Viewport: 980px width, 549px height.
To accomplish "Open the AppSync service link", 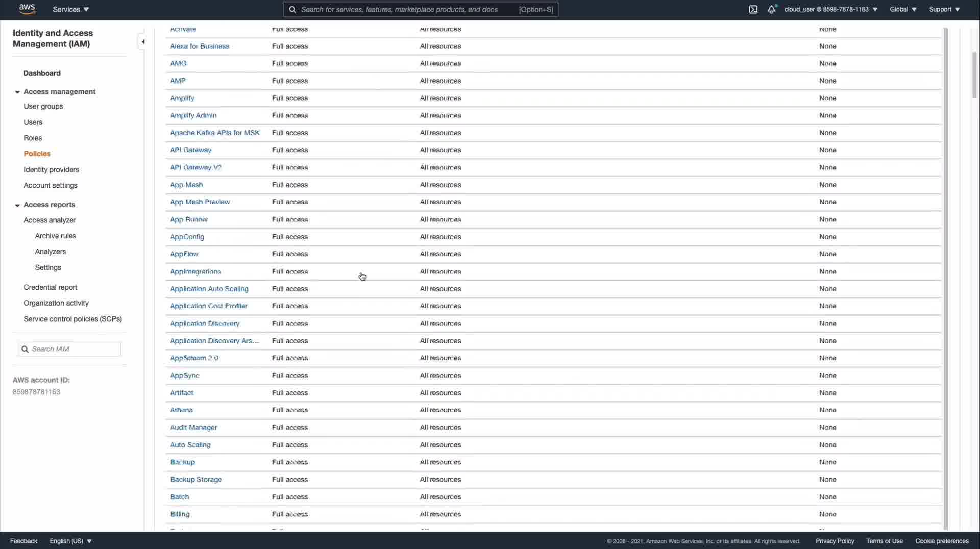I will [185, 376].
